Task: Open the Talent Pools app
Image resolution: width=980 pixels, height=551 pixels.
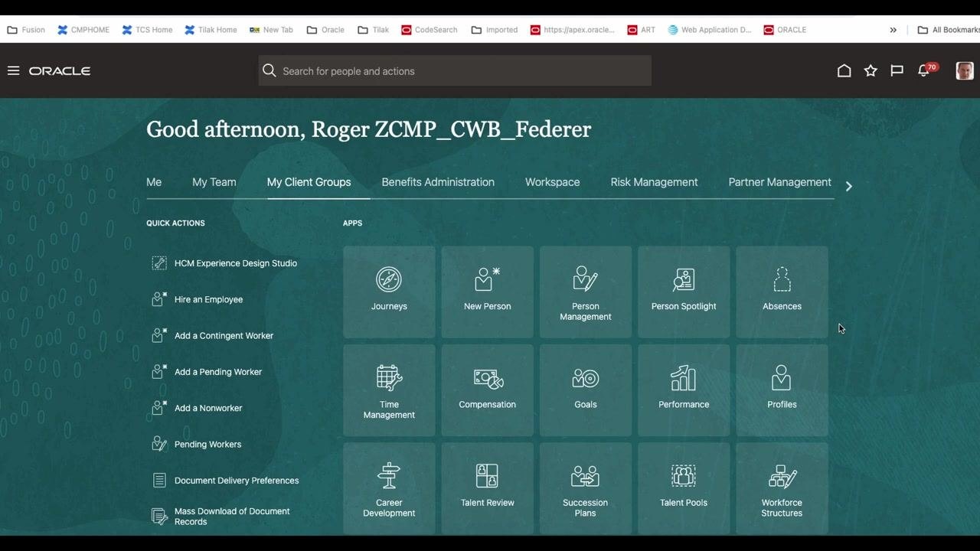Action: tap(684, 488)
